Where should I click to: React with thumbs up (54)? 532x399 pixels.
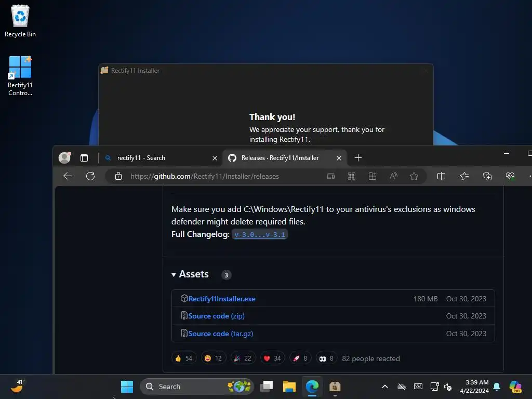[x=183, y=358]
